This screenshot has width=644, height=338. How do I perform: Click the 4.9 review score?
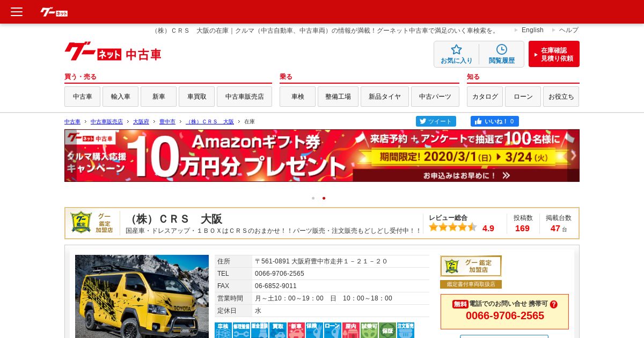(488, 229)
